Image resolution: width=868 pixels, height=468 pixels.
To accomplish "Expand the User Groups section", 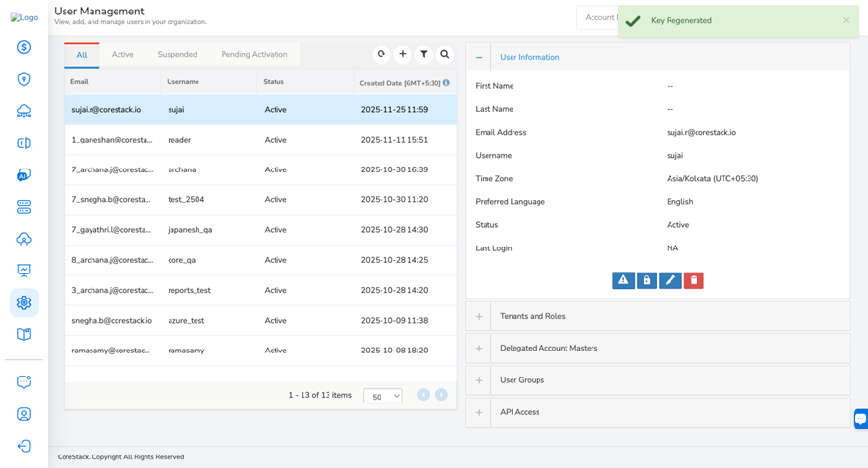I will point(479,380).
